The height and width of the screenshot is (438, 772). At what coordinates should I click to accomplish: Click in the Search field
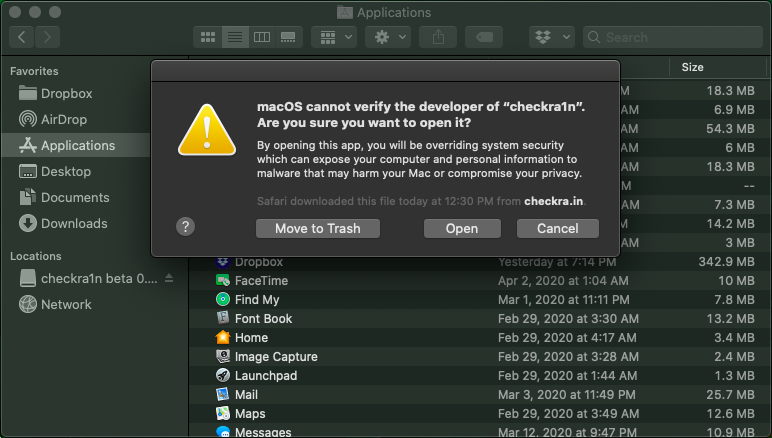[x=675, y=37]
